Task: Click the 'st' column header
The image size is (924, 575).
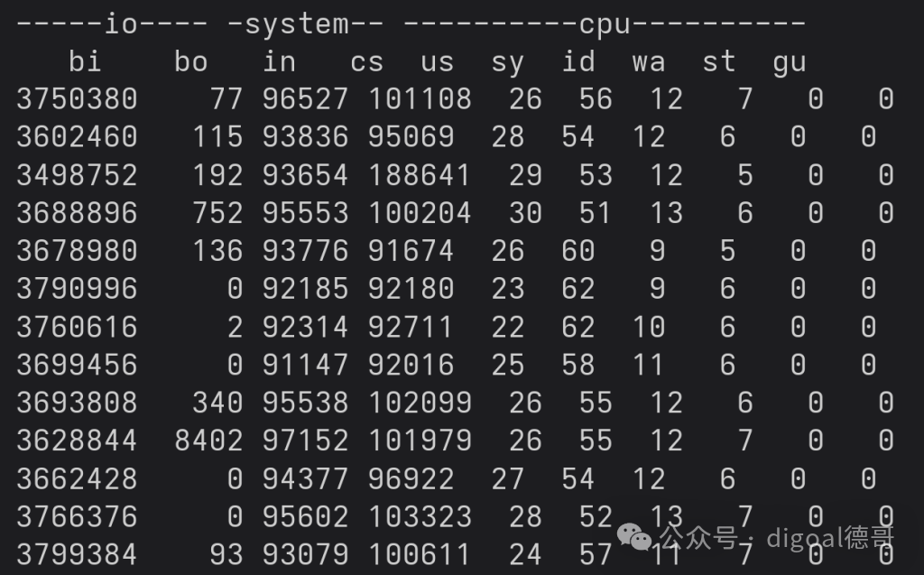Action: pos(719,61)
